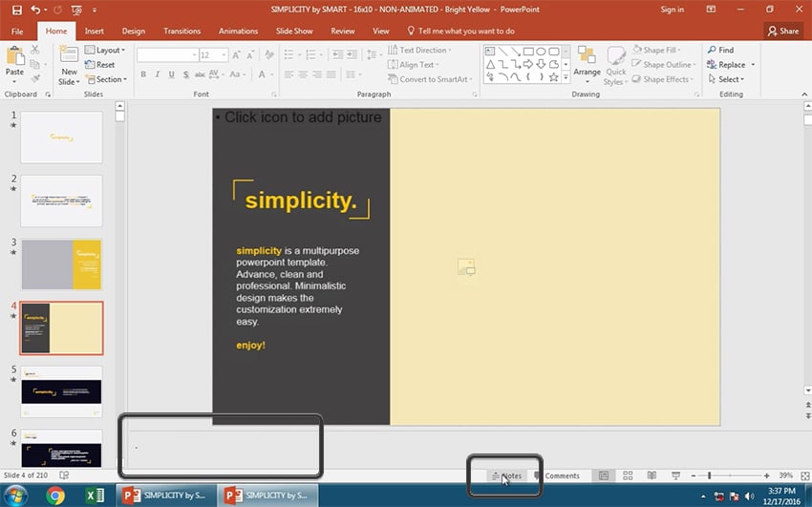Select the oval shape in gallery
Screen dimensions: 812x507
pos(541,52)
